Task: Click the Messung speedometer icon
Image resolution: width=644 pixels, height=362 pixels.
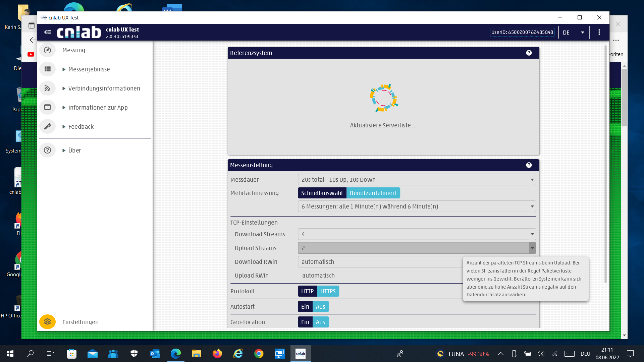Action: point(47,50)
